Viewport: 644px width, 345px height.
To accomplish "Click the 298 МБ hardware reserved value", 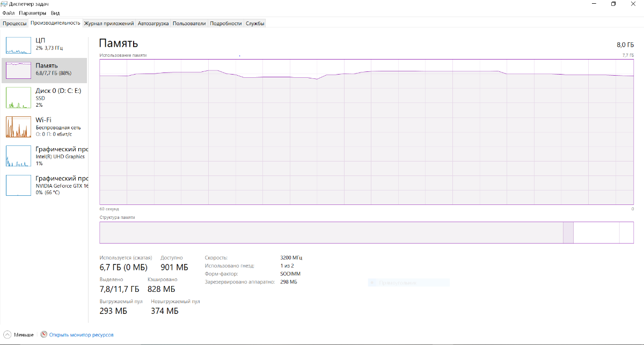I will [x=289, y=282].
